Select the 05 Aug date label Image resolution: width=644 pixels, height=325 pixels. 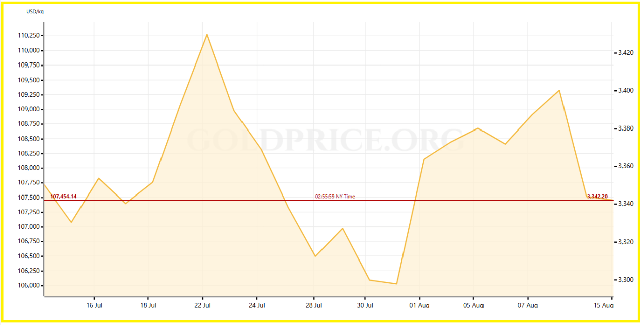[473, 305]
